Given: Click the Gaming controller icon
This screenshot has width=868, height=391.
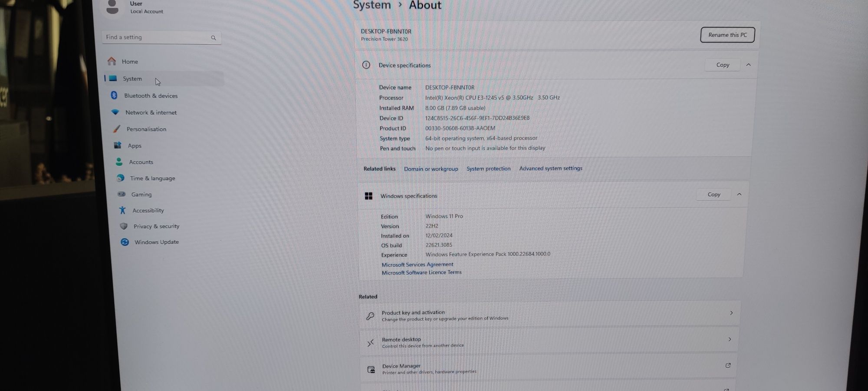Looking at the screenshot, I should coord(122,194).
